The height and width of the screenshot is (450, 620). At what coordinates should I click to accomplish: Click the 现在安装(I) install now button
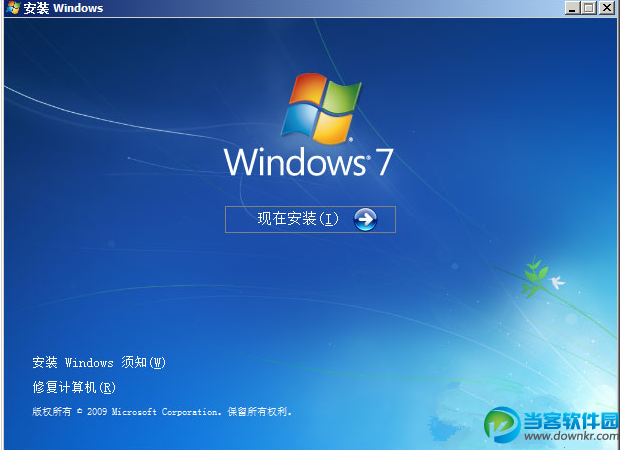[310, 219]
